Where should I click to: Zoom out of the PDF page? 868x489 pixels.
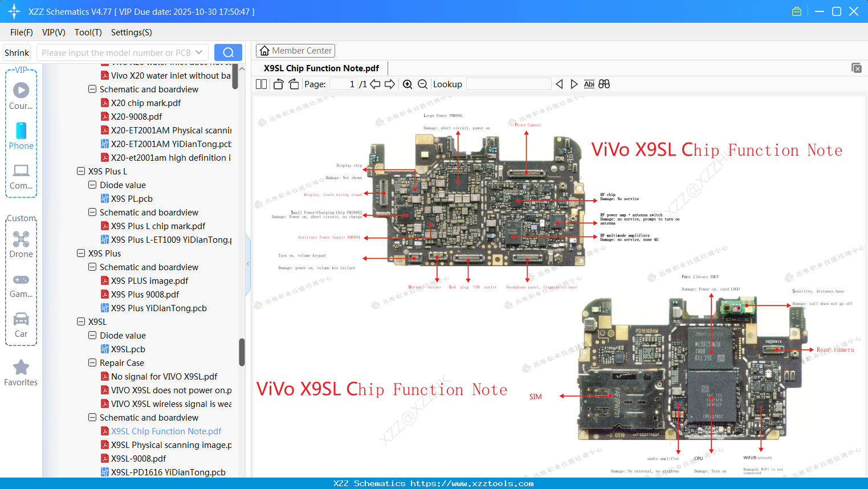[x=423, y=84]
